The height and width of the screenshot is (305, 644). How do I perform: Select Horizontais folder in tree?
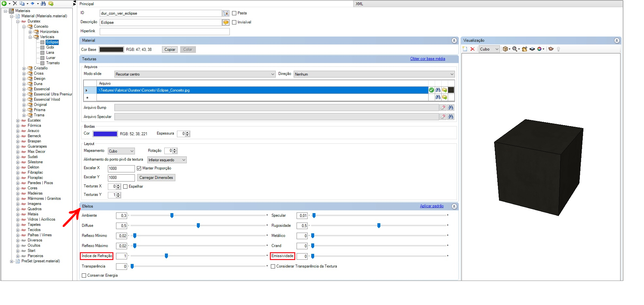[x=49, y=32]
